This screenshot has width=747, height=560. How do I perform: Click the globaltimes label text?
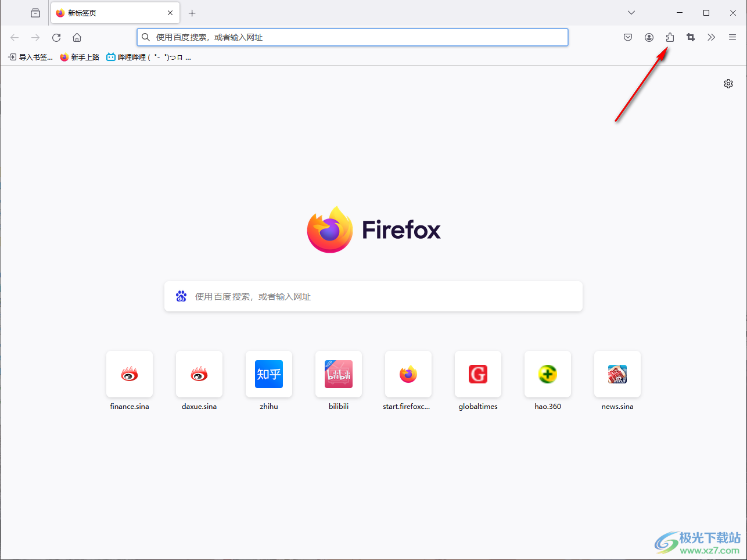pos(478,407)
